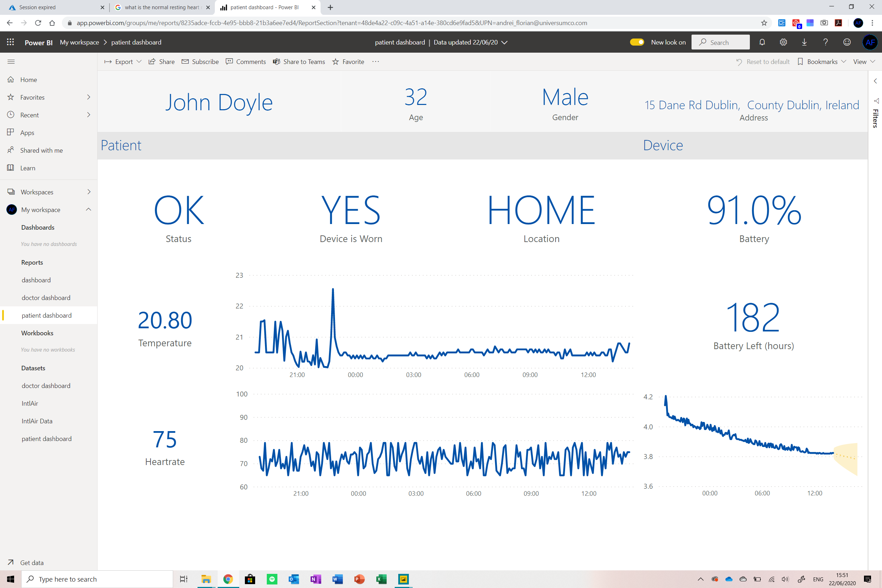Image resolution: width=882 pixels, height=588 pixels.
Task: Collapse the My workspace section
Action: click(88, 210)
